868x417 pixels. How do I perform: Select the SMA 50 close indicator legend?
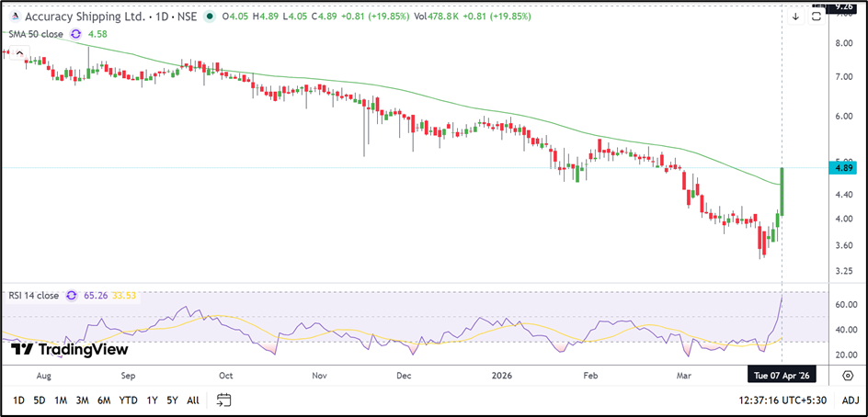(35, 34)
